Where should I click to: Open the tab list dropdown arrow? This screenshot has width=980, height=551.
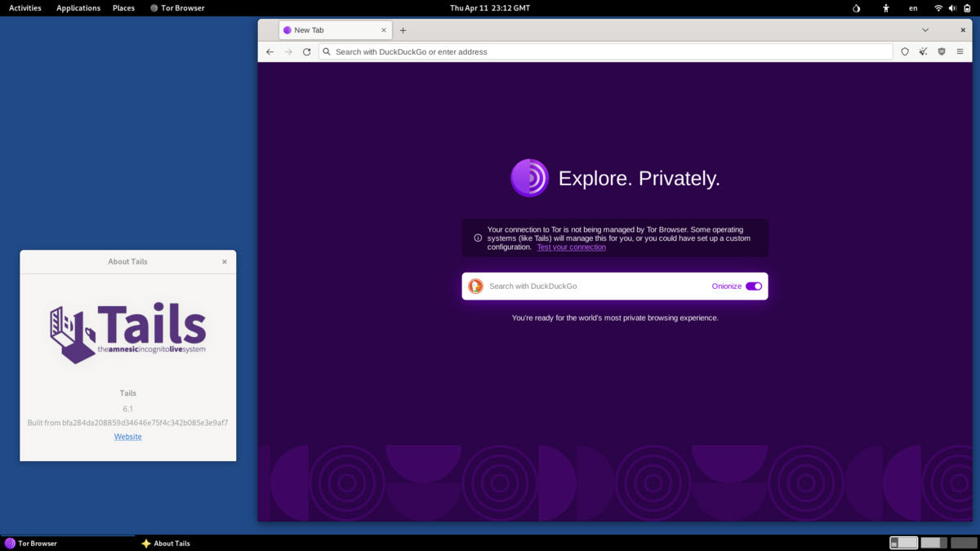point(925,29)
